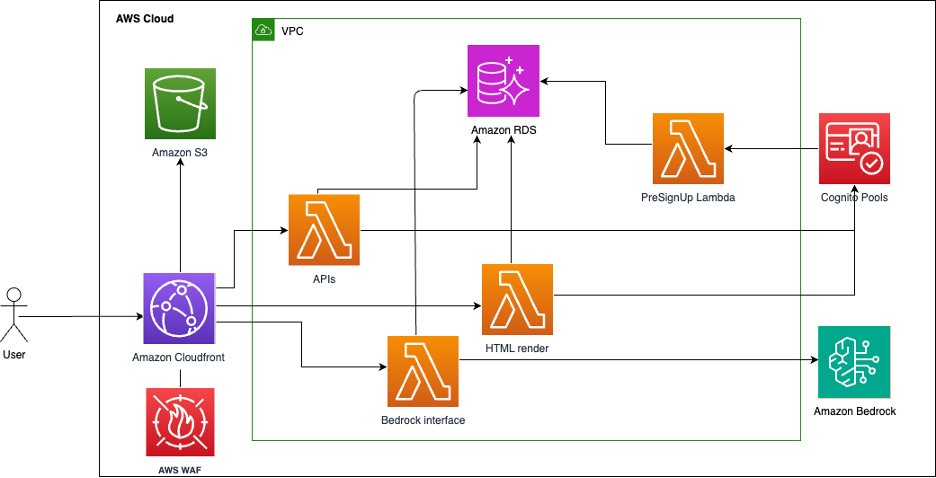Viewport: 936px width, 478px height.
Task: Click the VPC cloud icon
Action: (263, 30)
